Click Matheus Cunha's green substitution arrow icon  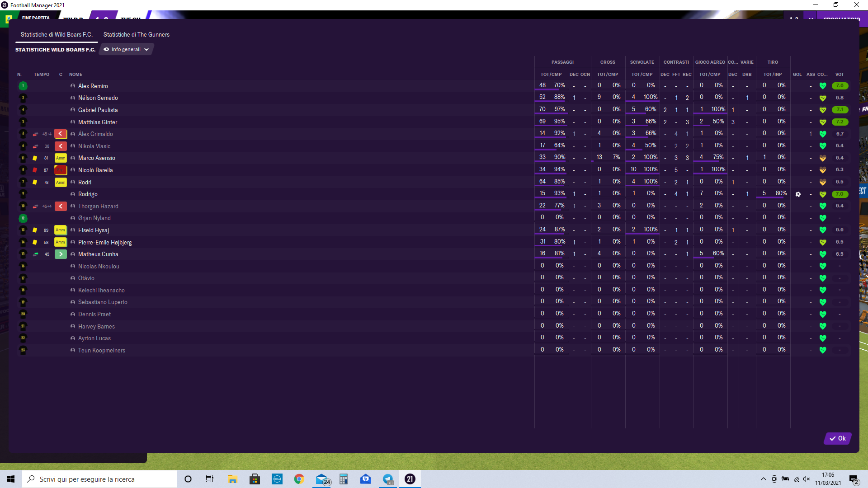(61, 254)
